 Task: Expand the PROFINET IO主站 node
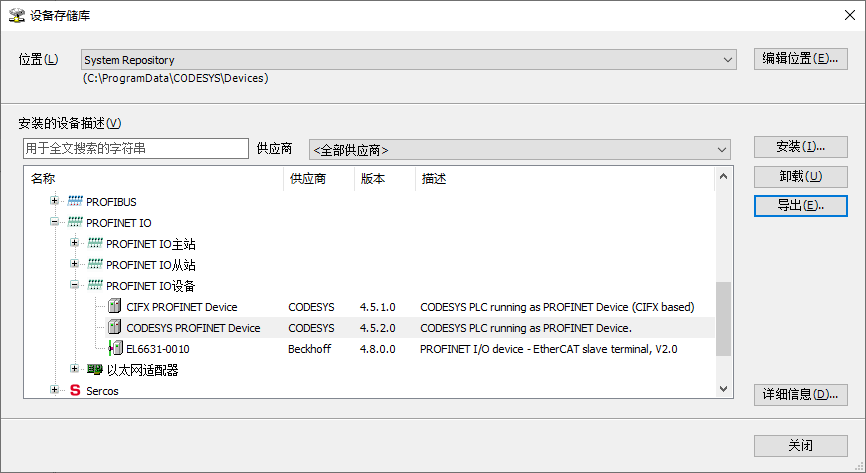(74, 243)
